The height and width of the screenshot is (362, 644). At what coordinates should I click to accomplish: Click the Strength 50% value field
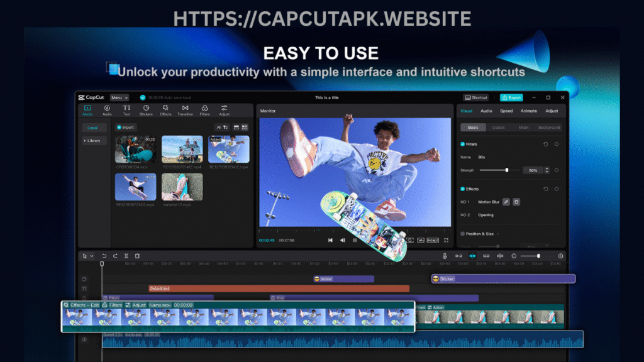(x=533, y=170)
